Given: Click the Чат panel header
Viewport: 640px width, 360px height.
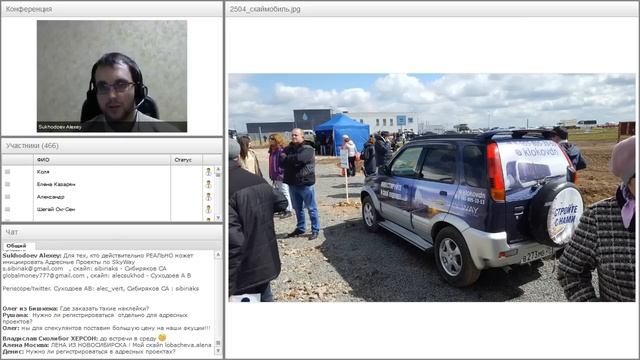Looking at the screenshot, I should pos(112,232).
